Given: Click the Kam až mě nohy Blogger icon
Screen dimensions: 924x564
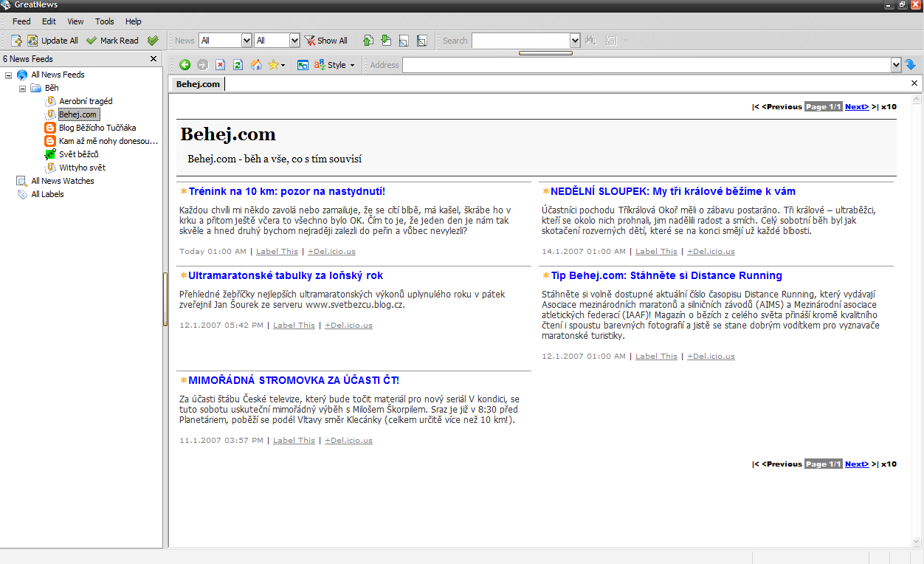Looking at the screenshot, I should point(50,141).
